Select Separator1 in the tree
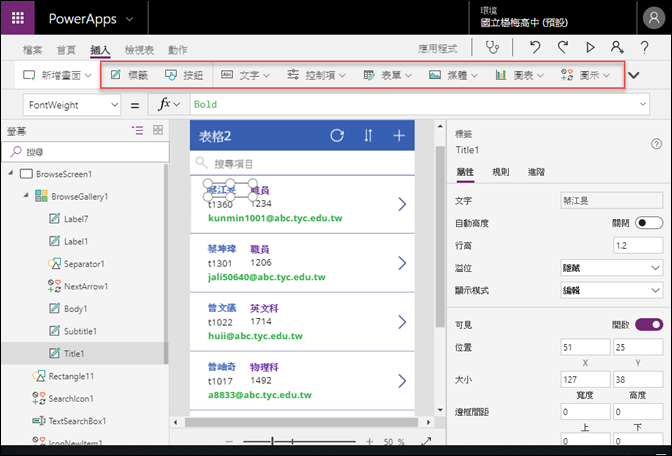This screenshot has height=456, width=672. point(84,264)
